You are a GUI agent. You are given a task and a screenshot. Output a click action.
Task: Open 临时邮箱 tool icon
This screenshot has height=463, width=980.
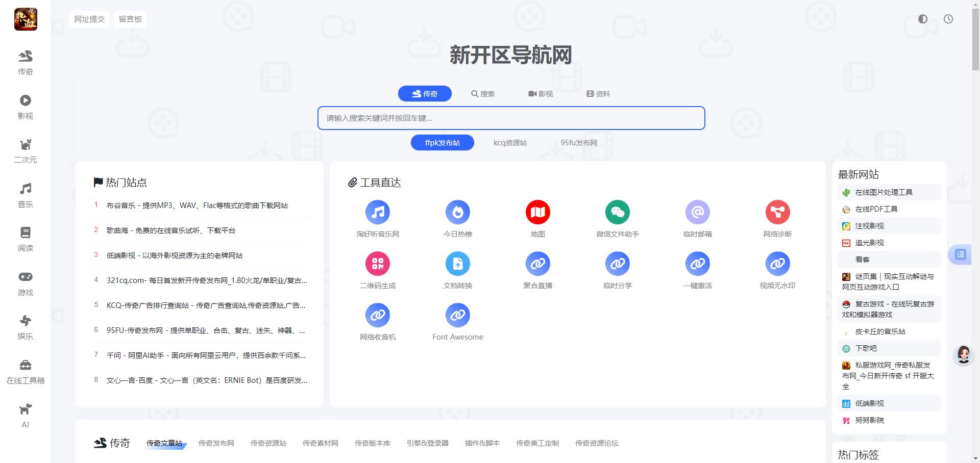coord(698,212)
